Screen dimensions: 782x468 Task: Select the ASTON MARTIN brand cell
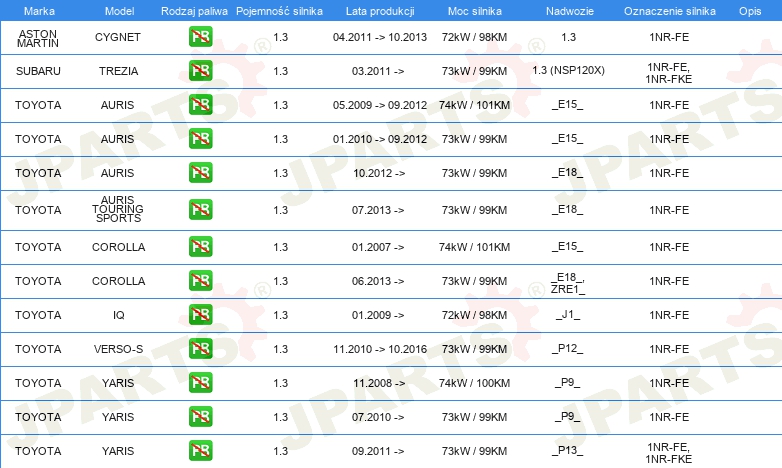tap(38, 38)
